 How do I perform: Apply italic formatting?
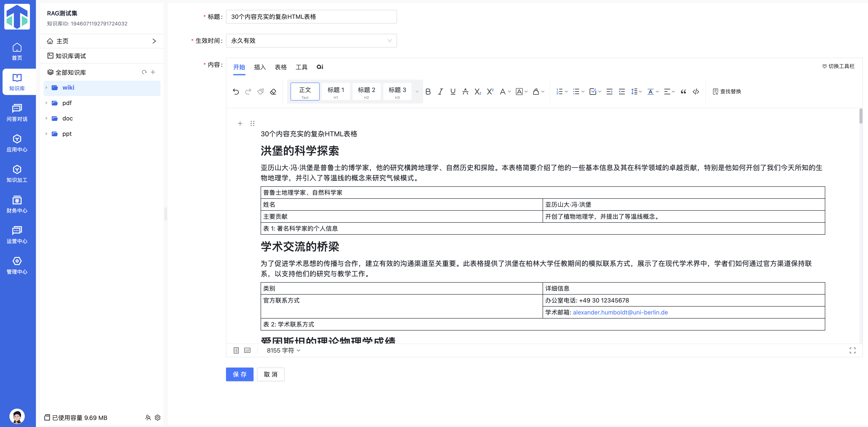[440, 91]
